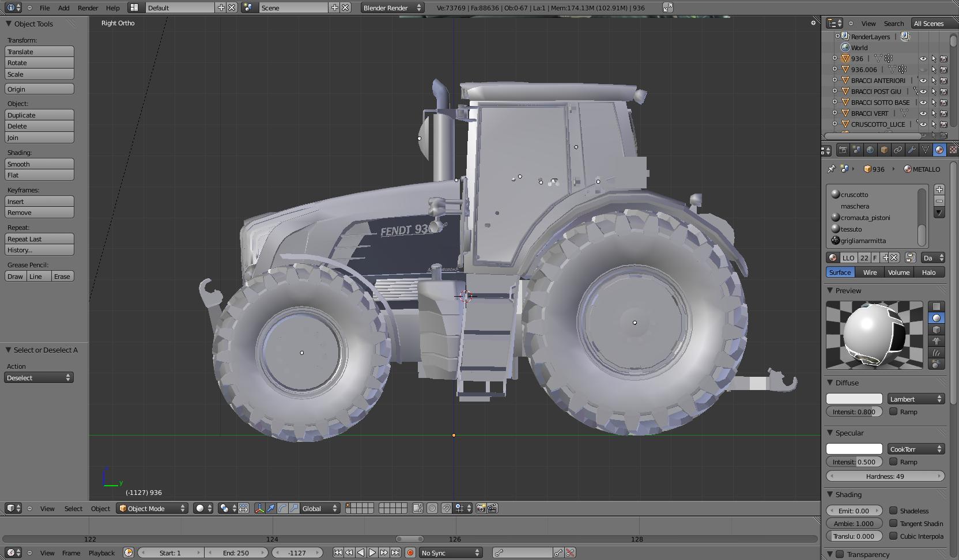Open the Object Constraints tab (chain icon)

point(898,150)
